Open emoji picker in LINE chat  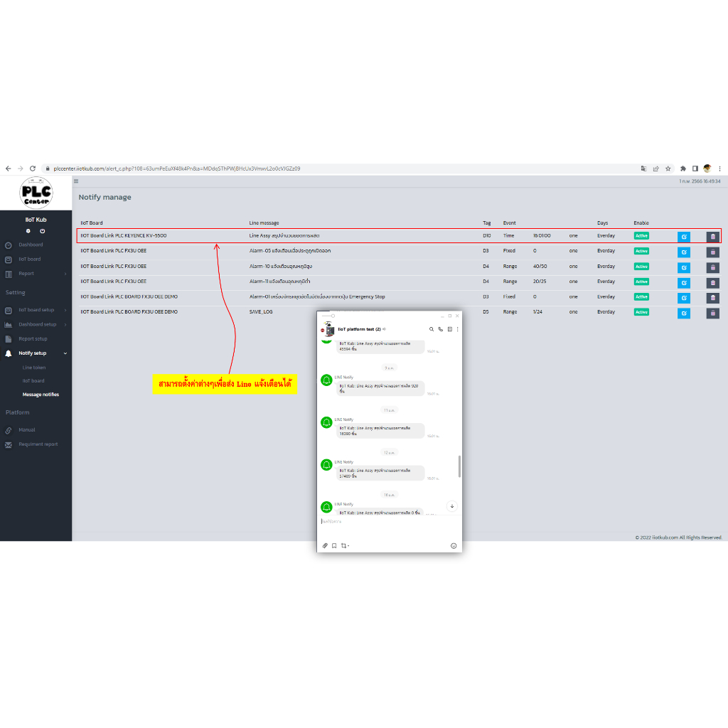[454, 545]
